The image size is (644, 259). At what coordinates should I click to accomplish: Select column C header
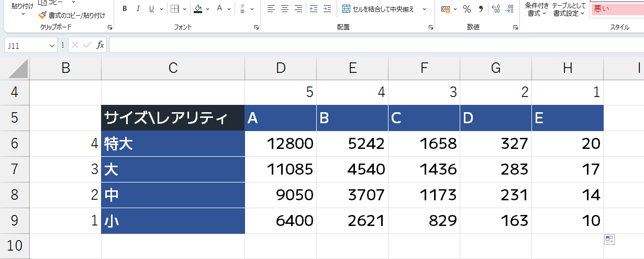click(x=173, y=68)
